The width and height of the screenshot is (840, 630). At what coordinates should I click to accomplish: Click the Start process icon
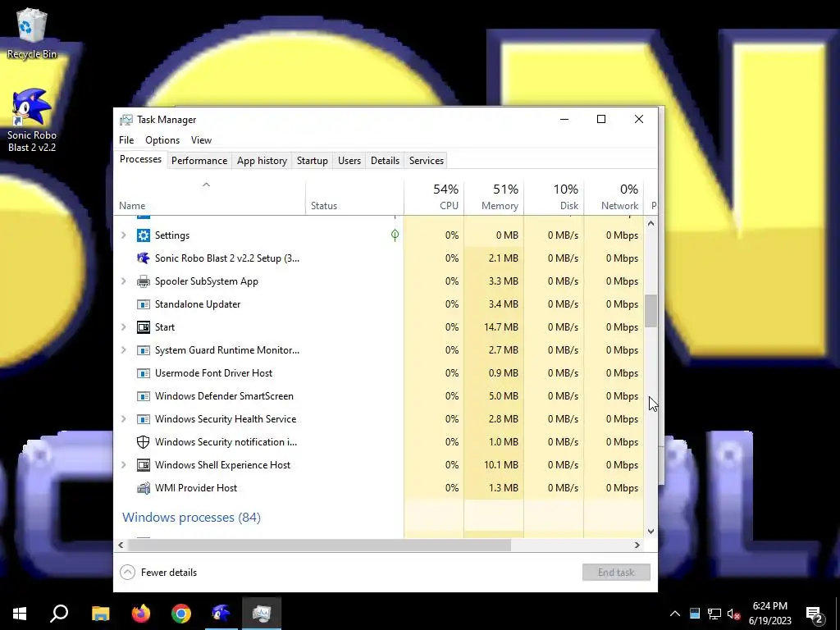coord(143,327)
